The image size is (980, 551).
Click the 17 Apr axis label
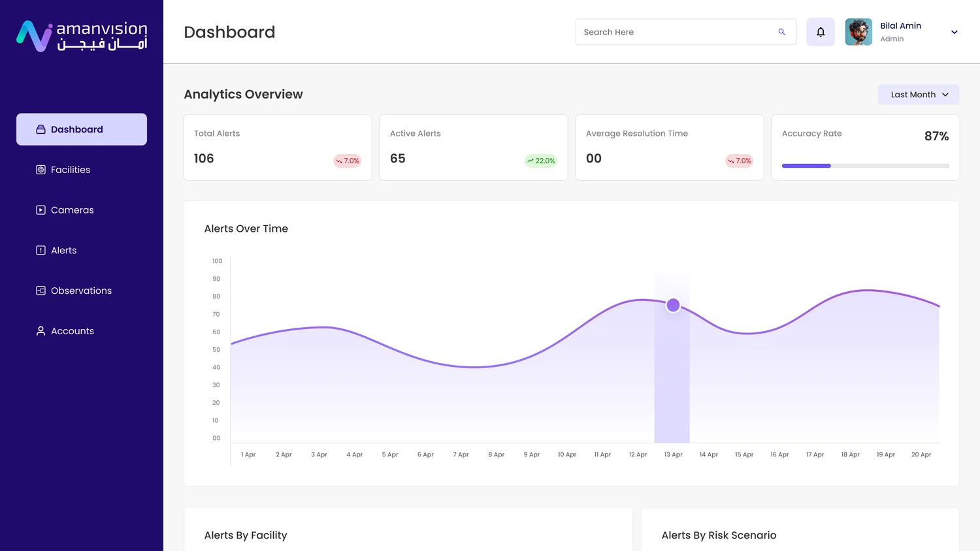(815, 454)
